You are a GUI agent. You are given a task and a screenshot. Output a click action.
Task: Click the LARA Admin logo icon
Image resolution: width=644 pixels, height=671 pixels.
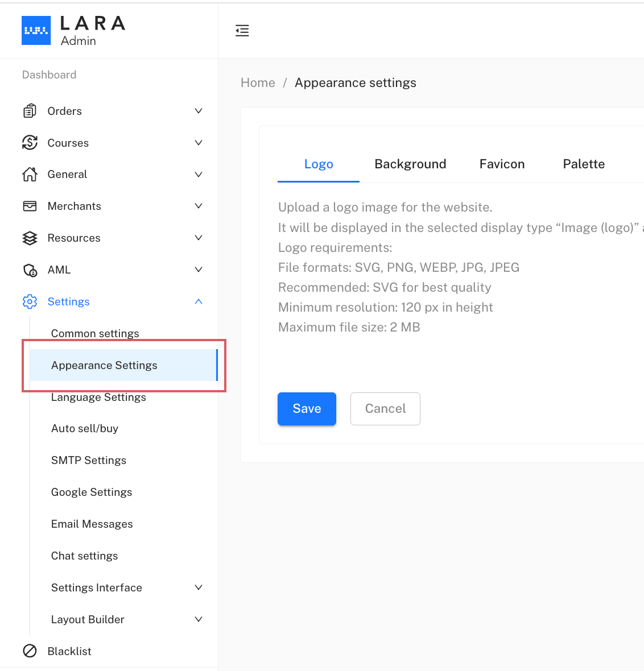[36, 30]
